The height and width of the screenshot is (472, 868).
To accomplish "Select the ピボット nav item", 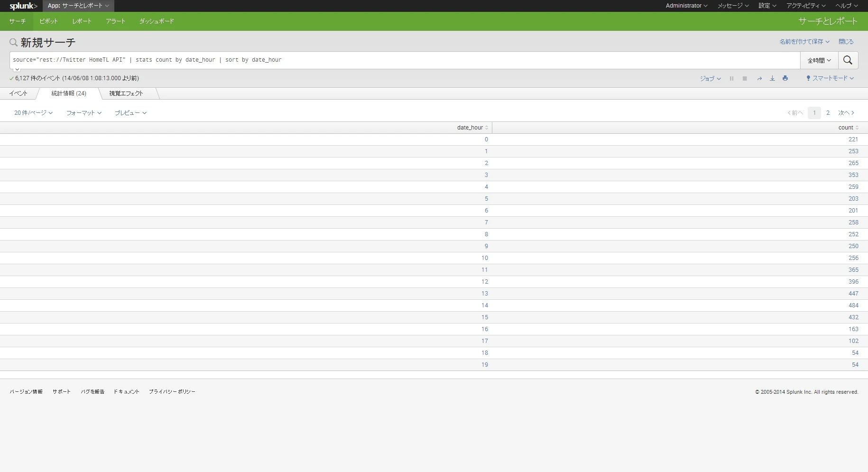I will [48, 21].
